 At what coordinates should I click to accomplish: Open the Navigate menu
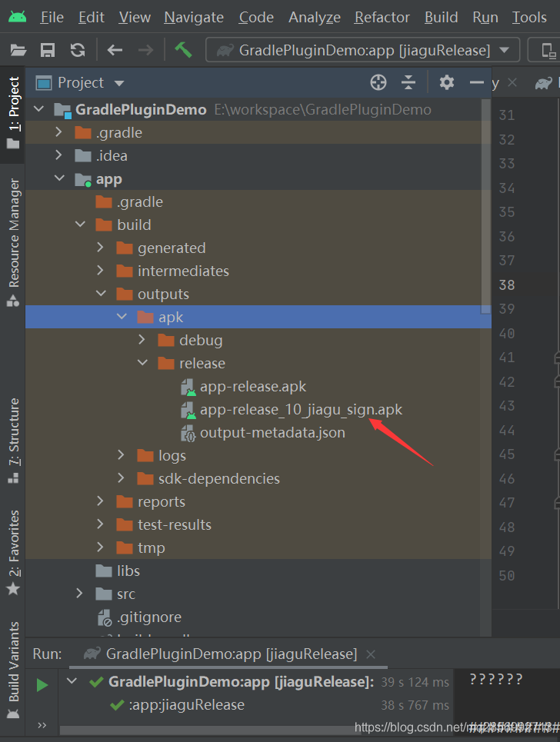[194, 17]
